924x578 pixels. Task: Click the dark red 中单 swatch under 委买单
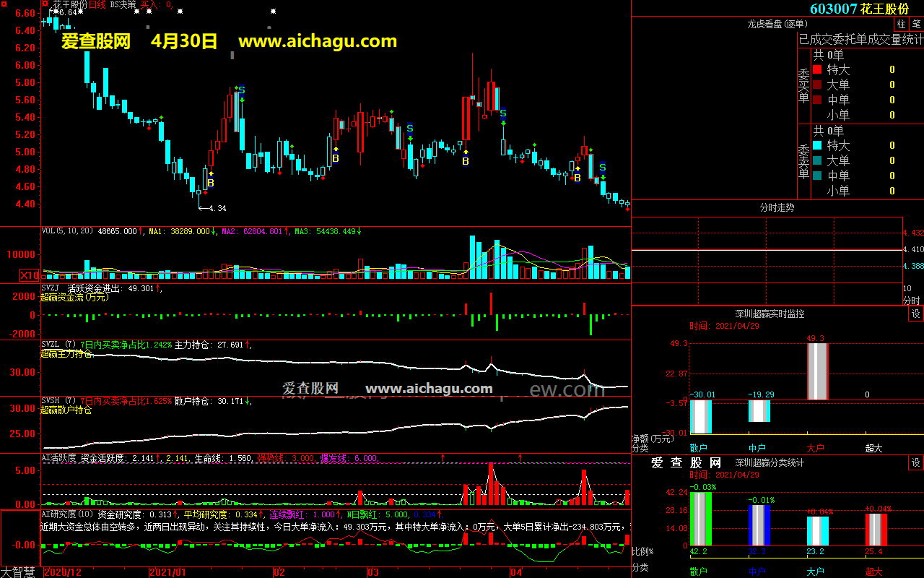817,100
